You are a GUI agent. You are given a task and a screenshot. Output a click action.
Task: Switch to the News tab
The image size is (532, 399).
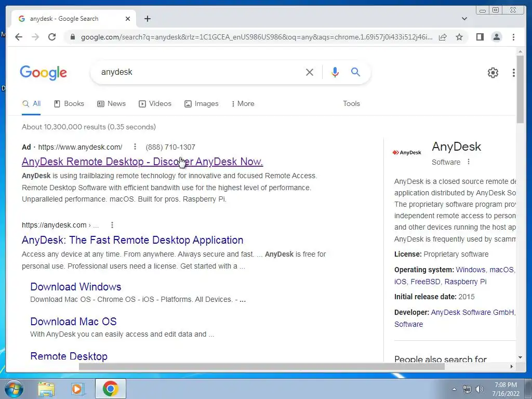click(x=111, y=104)
